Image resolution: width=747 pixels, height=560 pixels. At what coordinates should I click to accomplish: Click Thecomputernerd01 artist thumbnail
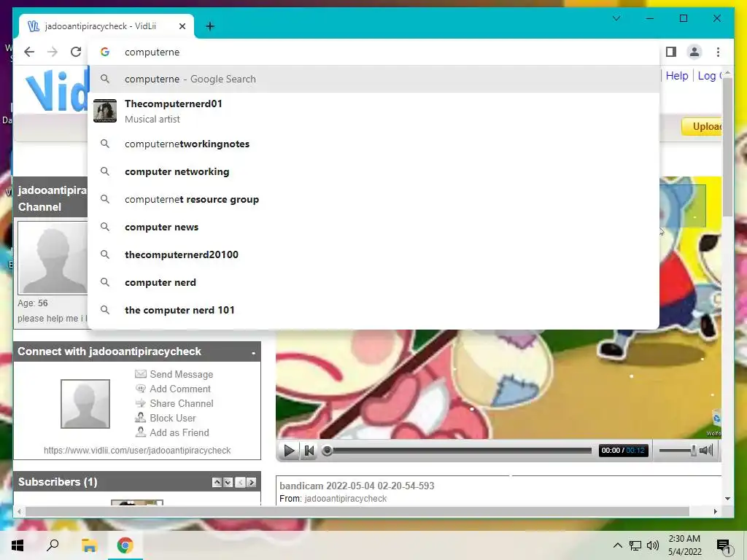(105, 111)
